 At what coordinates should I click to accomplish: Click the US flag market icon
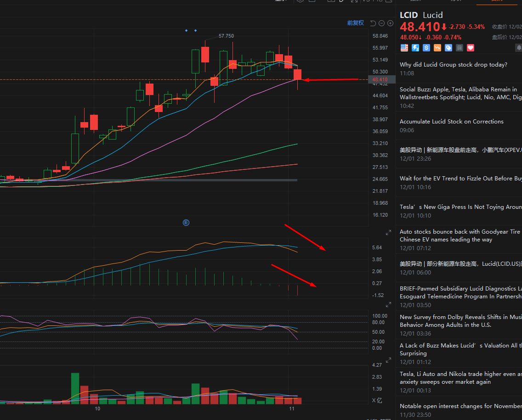tap(404, 48)
